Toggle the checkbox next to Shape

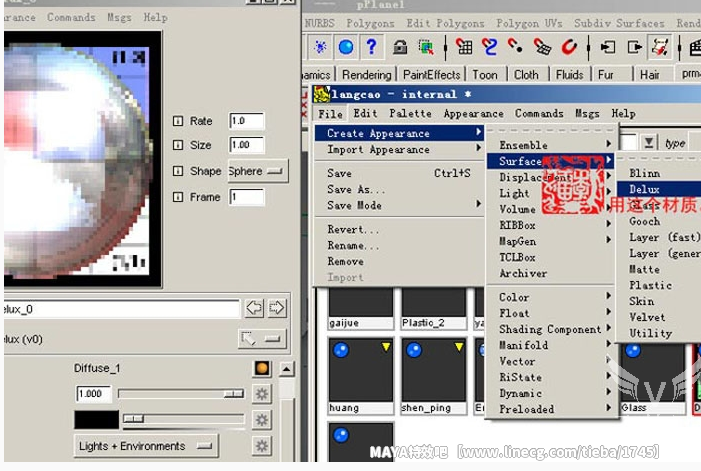point(178,171)
